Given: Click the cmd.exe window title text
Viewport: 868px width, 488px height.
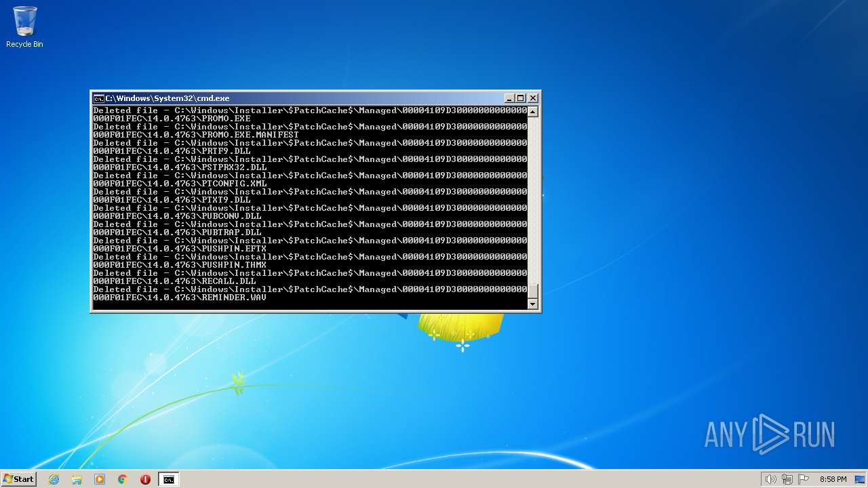Looking at the screenshot, I should point(167,98).
